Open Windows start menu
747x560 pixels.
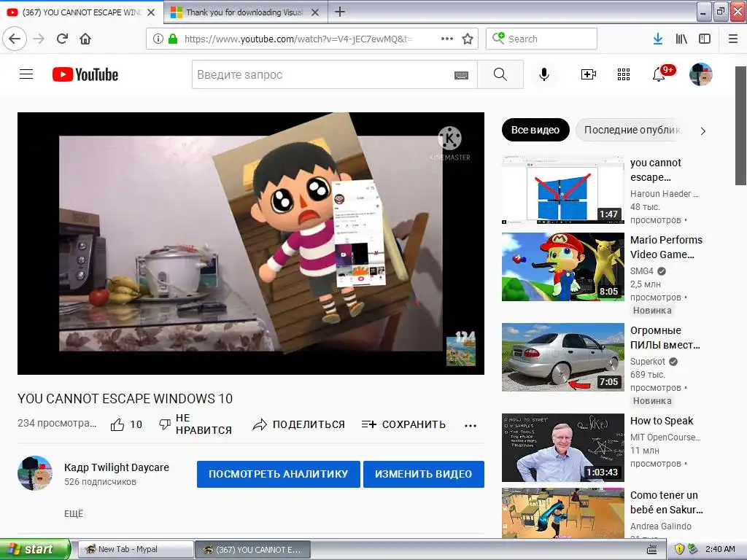(x=35, y=549)
